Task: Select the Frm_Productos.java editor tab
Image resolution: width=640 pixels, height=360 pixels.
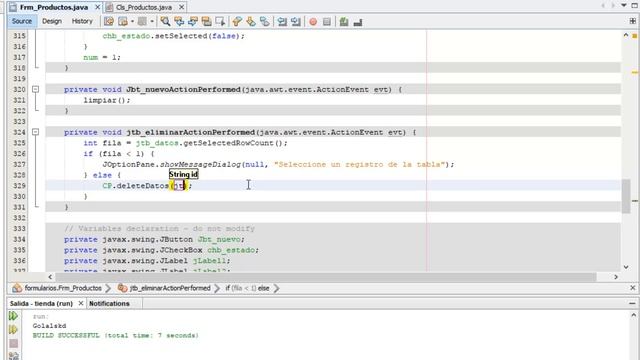Action: [53, 7]
